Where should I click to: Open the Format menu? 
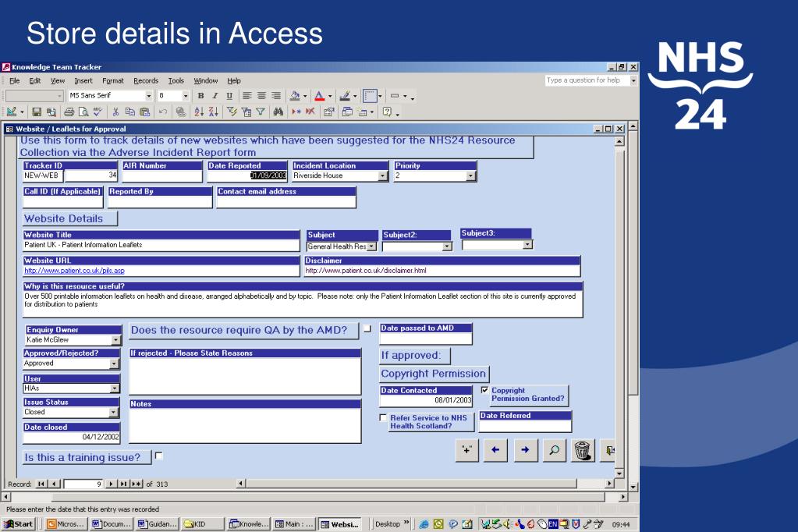pyautogui.click(x=112, y=80)
